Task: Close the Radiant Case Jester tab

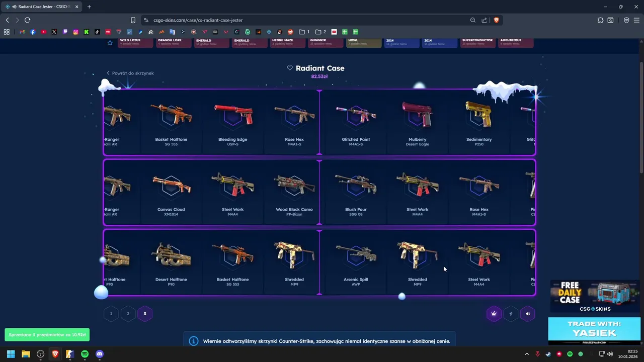Action: (76, 7)
